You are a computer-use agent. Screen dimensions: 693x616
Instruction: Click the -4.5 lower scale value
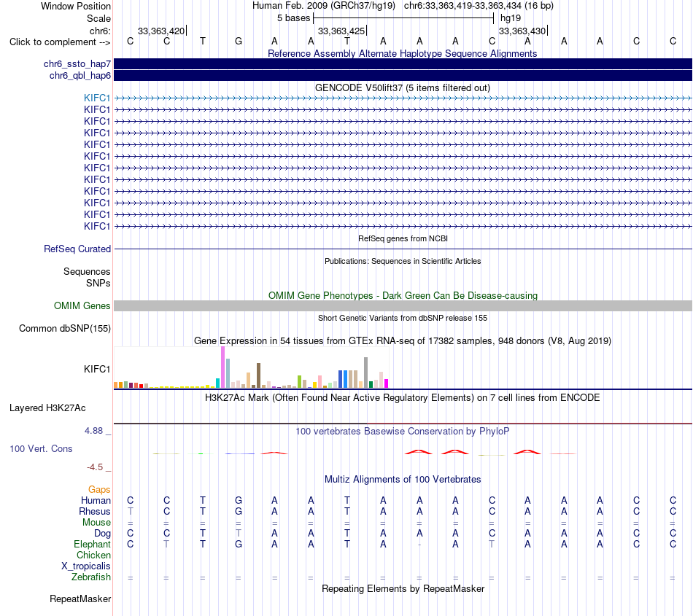[x=95, y=467]
